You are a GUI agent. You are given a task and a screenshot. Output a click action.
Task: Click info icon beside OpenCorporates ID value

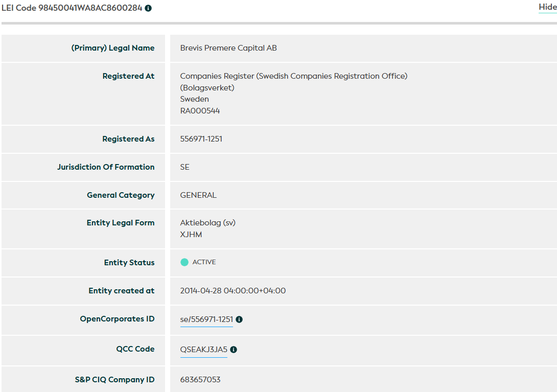coord(239,319)
